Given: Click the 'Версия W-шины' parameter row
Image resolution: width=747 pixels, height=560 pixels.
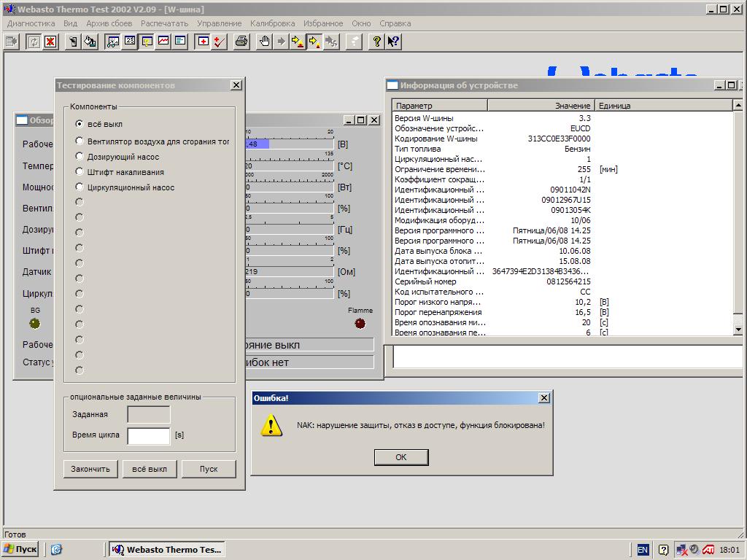Looking at the screenshot, I should click(x=562, y=118).
